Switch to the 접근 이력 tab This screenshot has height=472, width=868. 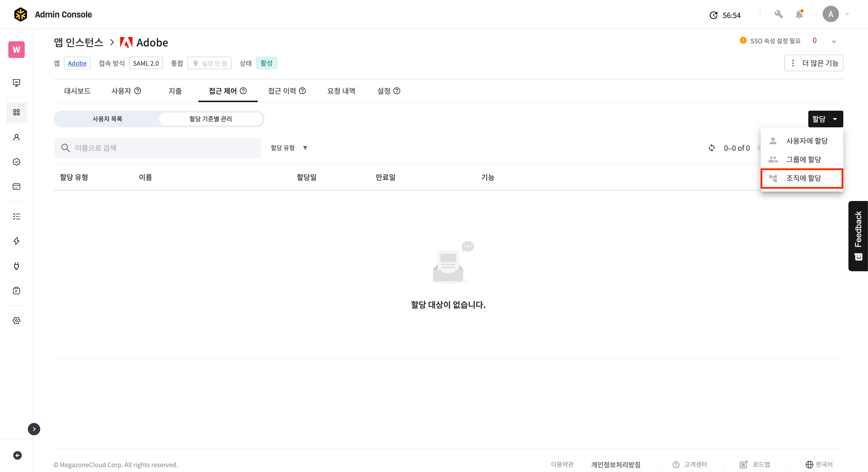286,91
